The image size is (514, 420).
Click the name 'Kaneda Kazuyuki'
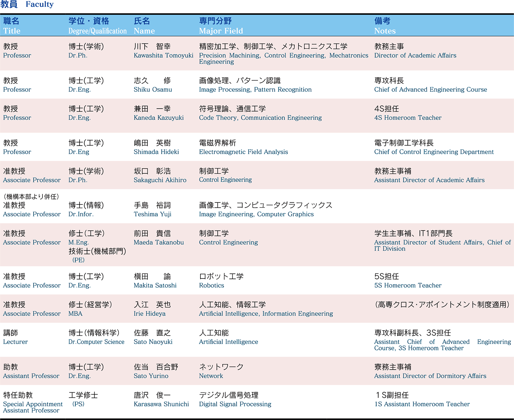coord(159,118)
